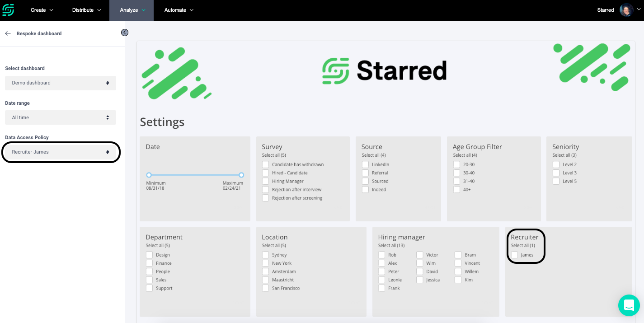Check the San Francisco location
This screenshot has width=644, height=323.
[x=266, y=288]
